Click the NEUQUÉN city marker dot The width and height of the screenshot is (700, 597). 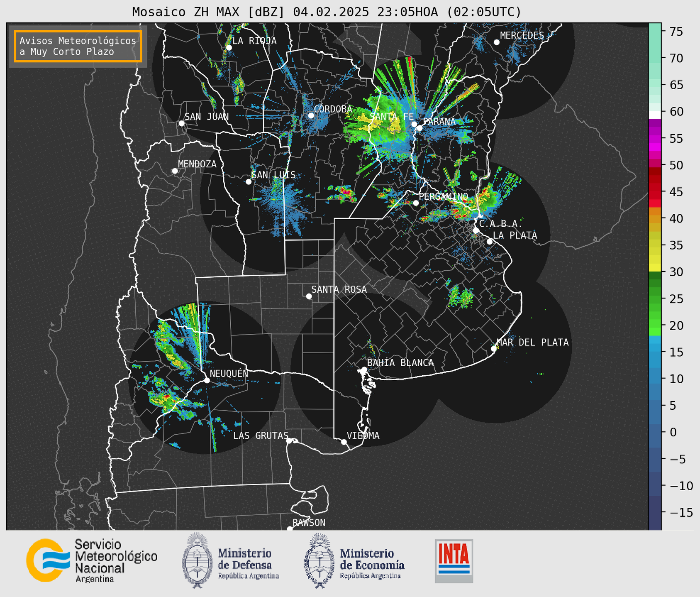click(x=207, y=380)
